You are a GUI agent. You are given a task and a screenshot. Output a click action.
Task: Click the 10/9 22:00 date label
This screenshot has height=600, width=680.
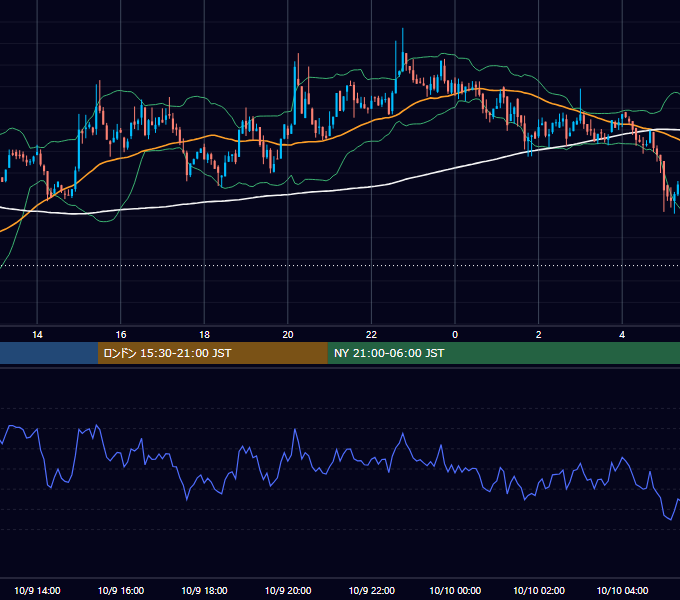pyautogui.click(x=372, y=590)
